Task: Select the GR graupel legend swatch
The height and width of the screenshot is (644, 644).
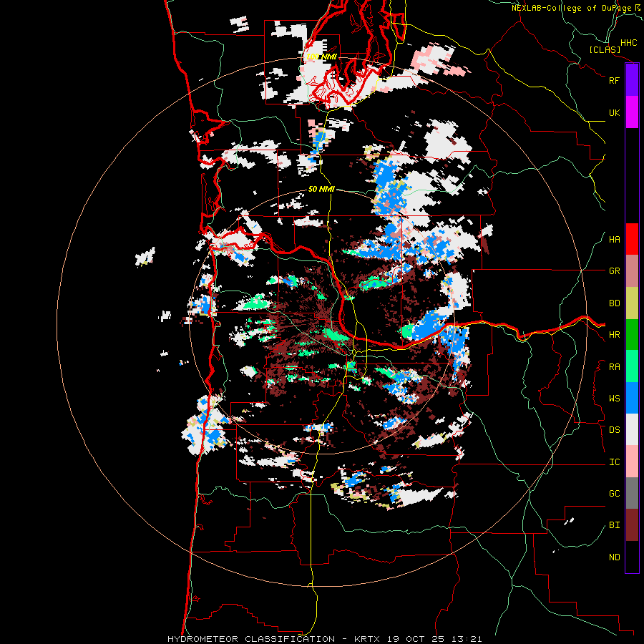Action: (632, 270)
